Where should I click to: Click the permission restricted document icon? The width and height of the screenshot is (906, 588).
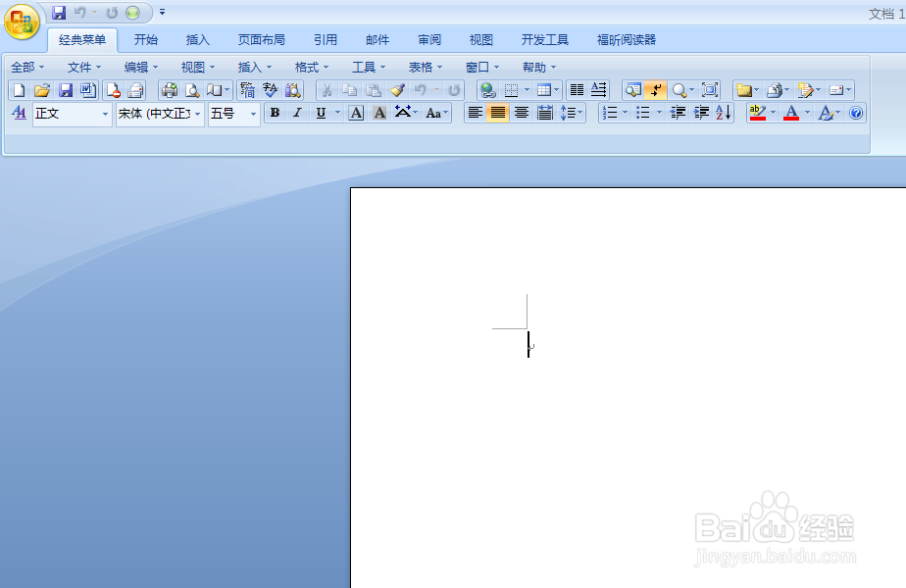point(114,90)
